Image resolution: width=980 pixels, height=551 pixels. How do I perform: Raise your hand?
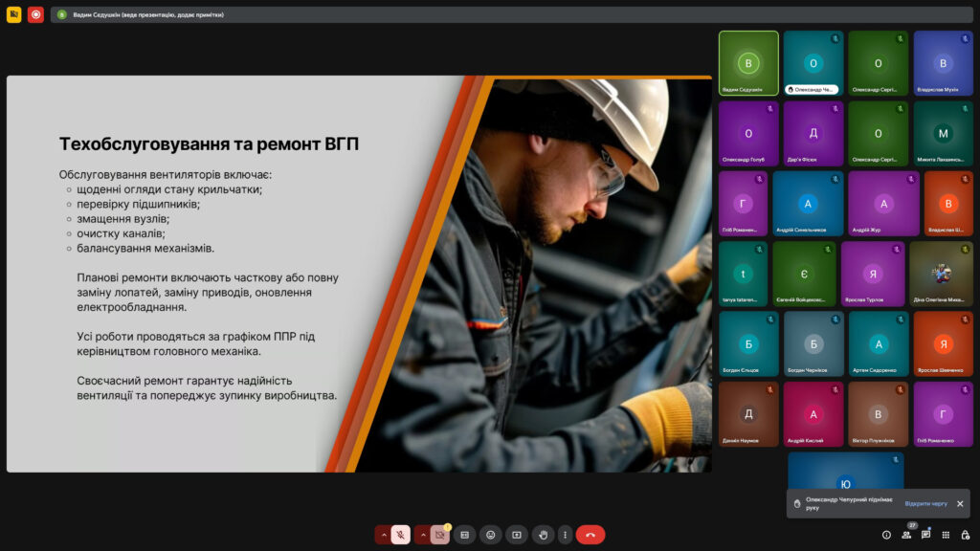(x=544, y=535)
